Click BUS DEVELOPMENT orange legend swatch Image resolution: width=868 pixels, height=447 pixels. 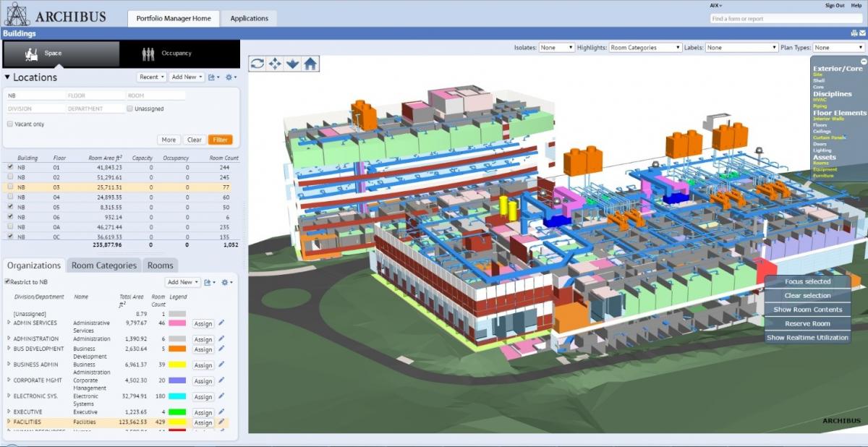click(x=178, y=349)
